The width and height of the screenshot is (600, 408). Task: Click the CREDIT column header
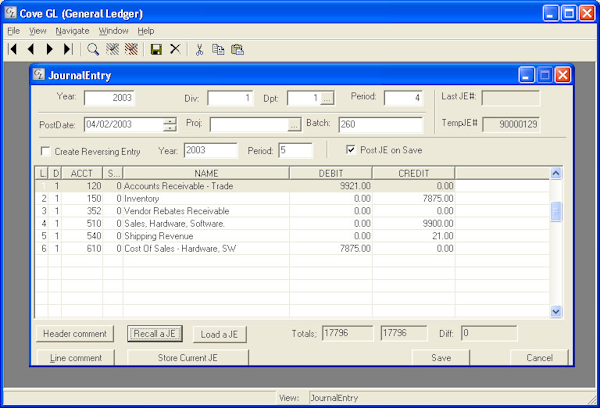pos(414,173)
